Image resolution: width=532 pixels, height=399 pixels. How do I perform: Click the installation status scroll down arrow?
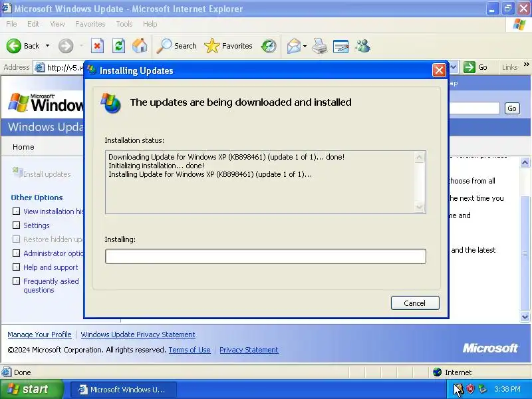(420, 207)
